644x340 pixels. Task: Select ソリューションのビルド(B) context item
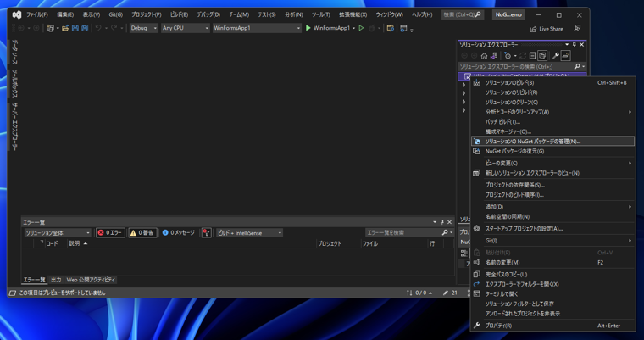[552, 82]
